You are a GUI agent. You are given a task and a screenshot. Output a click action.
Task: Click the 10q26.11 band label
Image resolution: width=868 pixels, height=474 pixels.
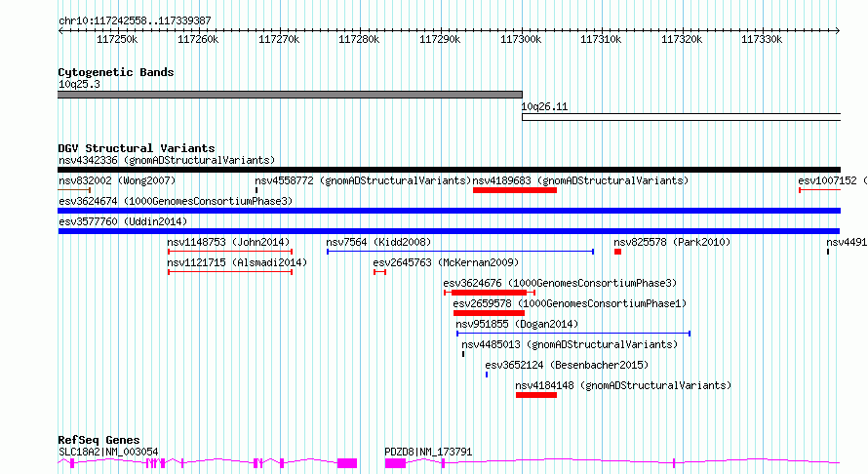coord(545,107)
